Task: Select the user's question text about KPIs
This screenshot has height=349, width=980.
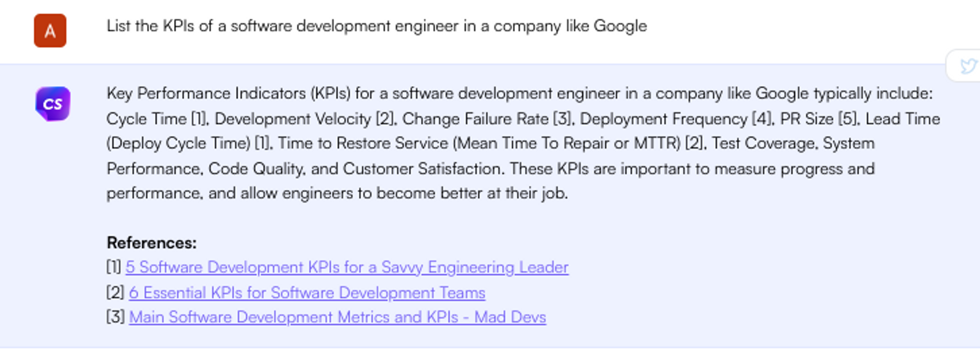Action: [377, 27]
